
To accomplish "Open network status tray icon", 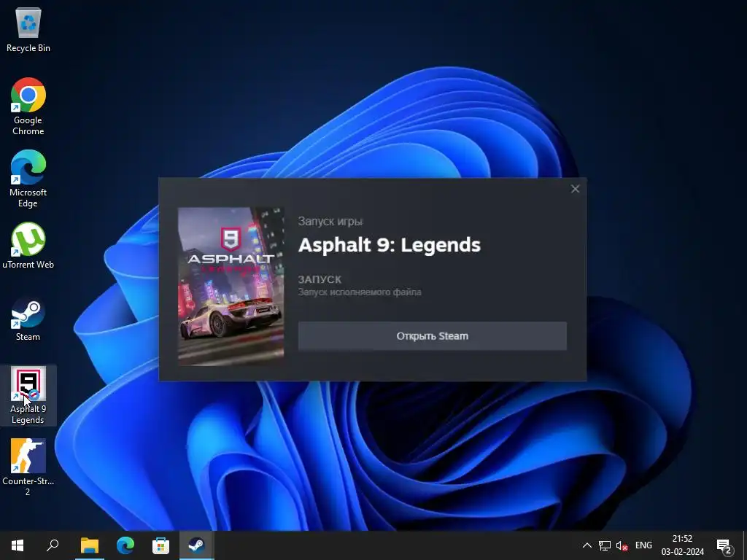I will click(605, 545).
